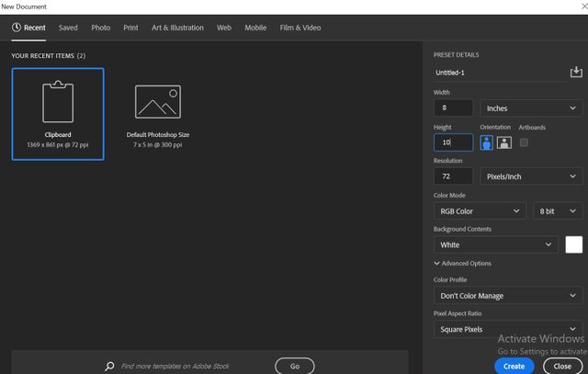This screenshot has height=374, width=588.
Task: Open the Pixels/Inch resolution unit dropdown
Action: click(531, 176)
